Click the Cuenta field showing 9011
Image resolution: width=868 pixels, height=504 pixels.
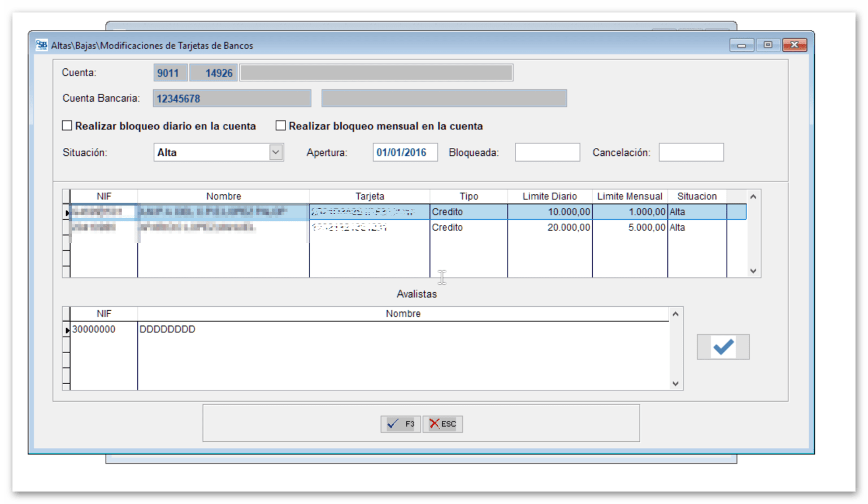tap(170, 72)
